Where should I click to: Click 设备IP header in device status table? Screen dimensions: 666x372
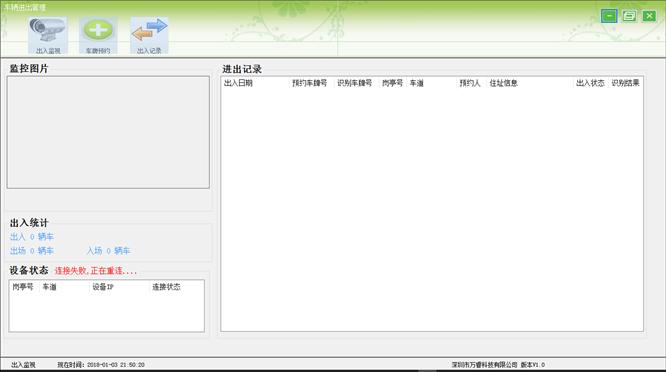pos(103,287)
